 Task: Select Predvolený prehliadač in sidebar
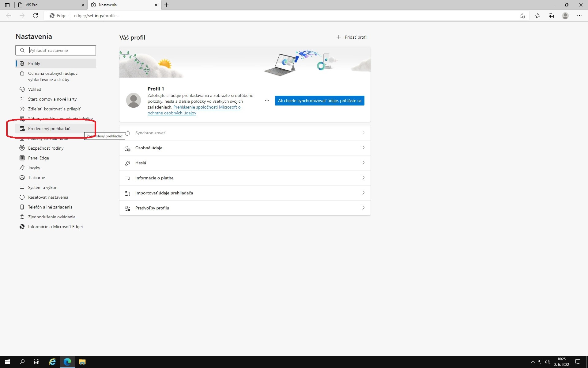49,128
